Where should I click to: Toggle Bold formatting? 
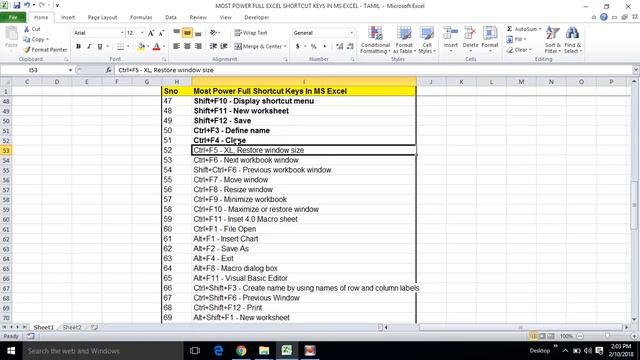[78, 47]
